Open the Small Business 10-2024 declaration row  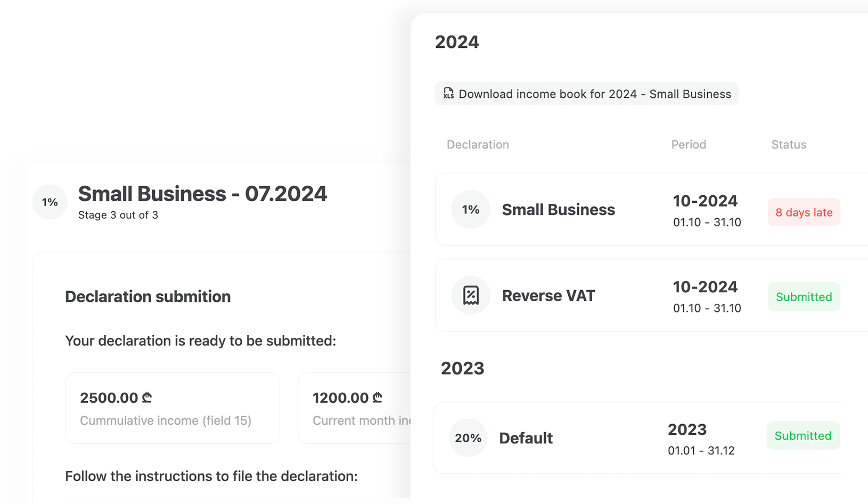[558, 210]
